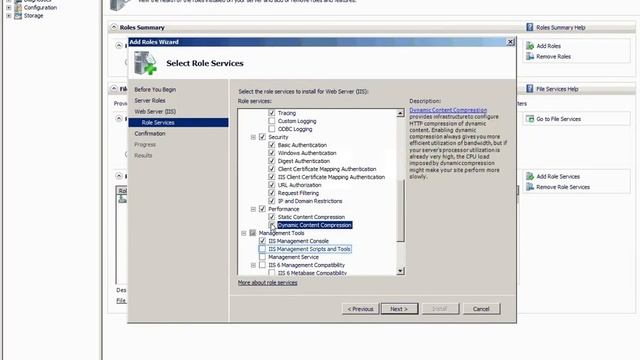Screen dimensions: 640x360
Task: Collapse the Security tree node
Action: point(253,137)
